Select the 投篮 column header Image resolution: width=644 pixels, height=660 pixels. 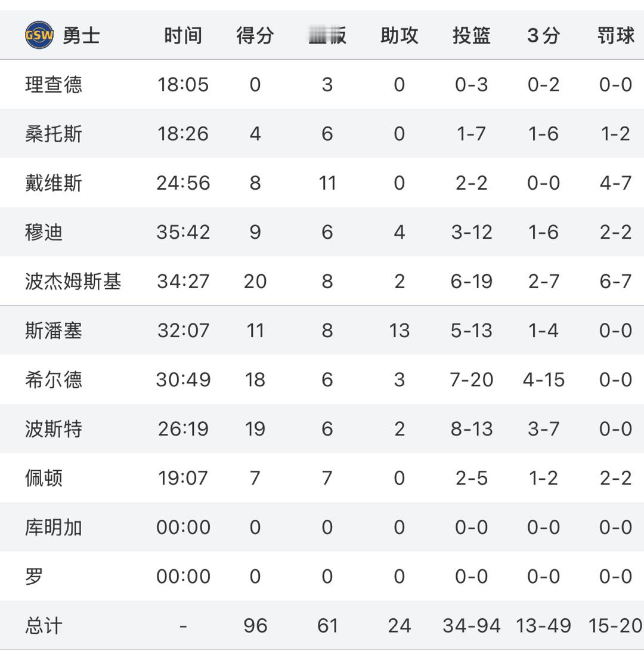pos(472,35)
